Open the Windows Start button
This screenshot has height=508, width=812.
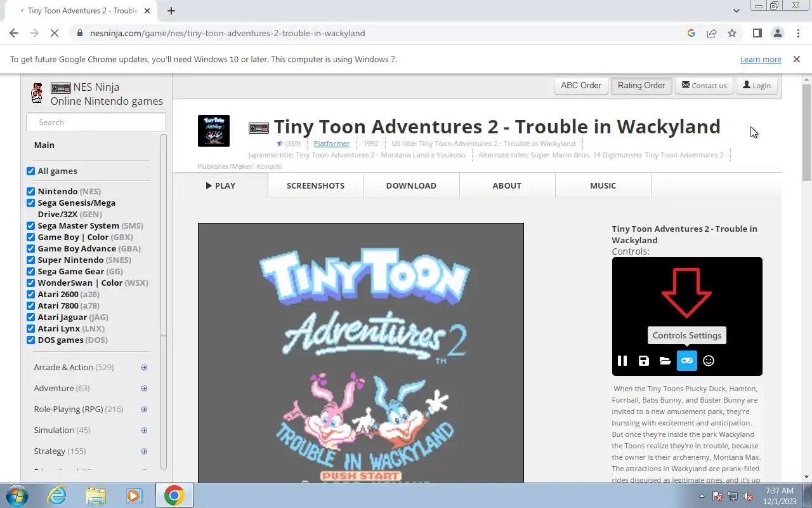pos(16,495)
